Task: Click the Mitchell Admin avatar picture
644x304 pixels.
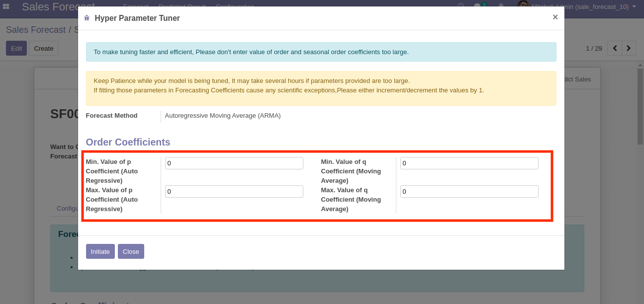Action: 522,5
